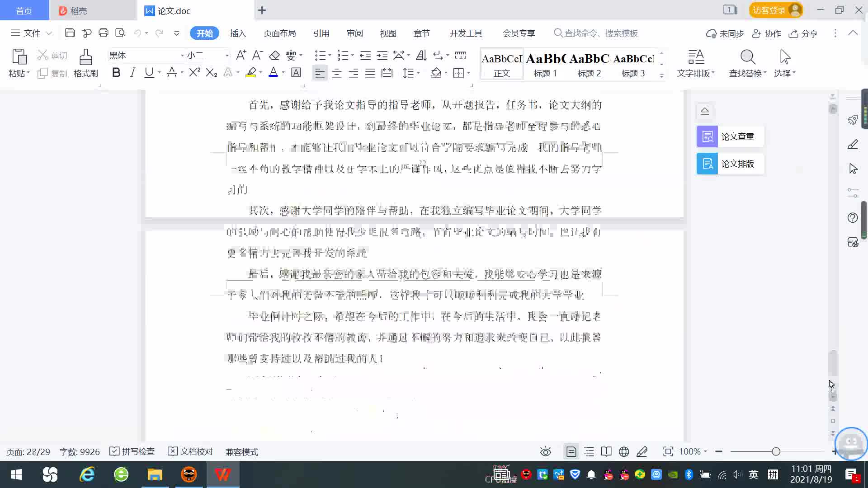Click the 论文查重 button

click(730, 136)
